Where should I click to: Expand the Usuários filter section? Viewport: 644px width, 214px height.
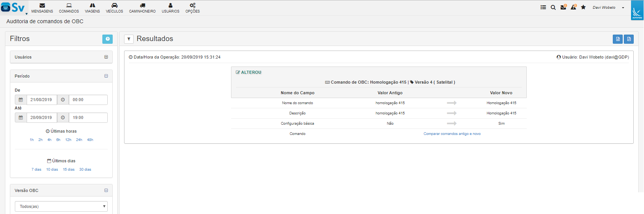pyautogui.click(x=106, y=57)
